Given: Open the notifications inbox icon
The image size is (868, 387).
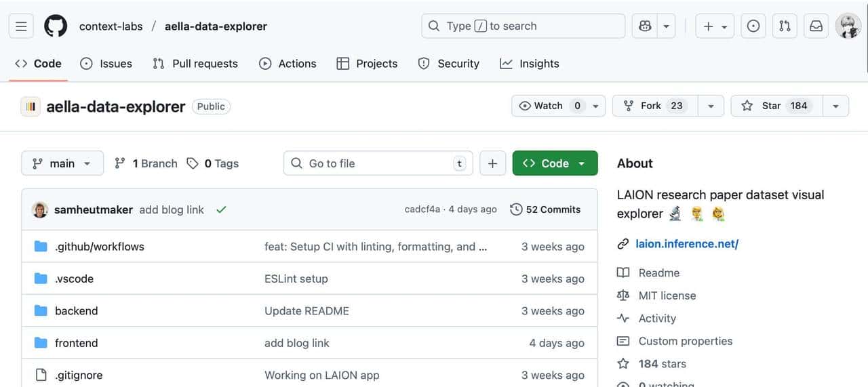Looking at the screenshot, I should (x=816, y=26).
